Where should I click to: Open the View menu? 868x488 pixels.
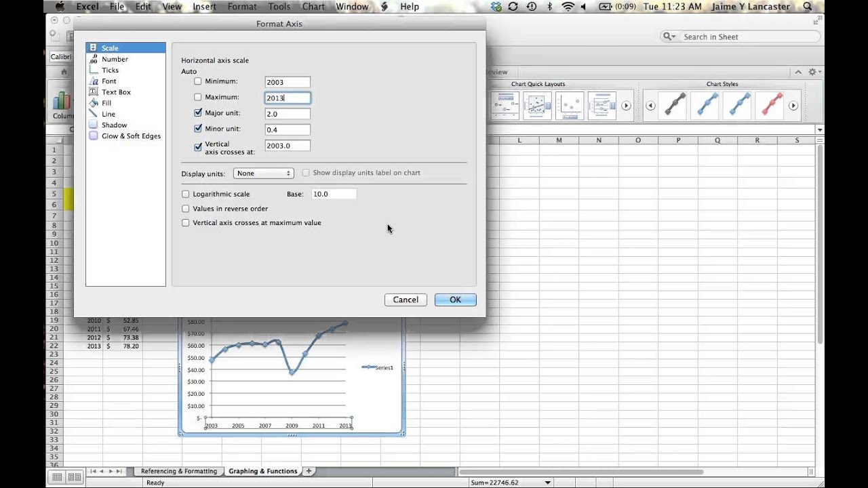172,7
